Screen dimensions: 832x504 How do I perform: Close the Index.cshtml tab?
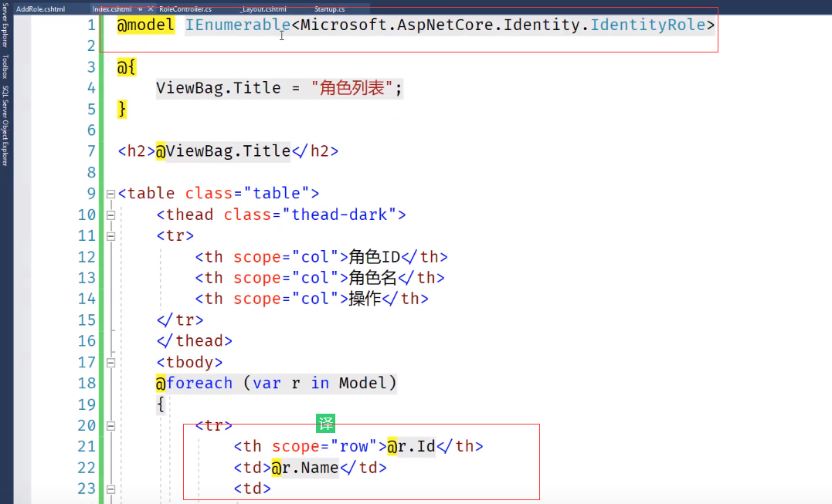pos(151,9)
